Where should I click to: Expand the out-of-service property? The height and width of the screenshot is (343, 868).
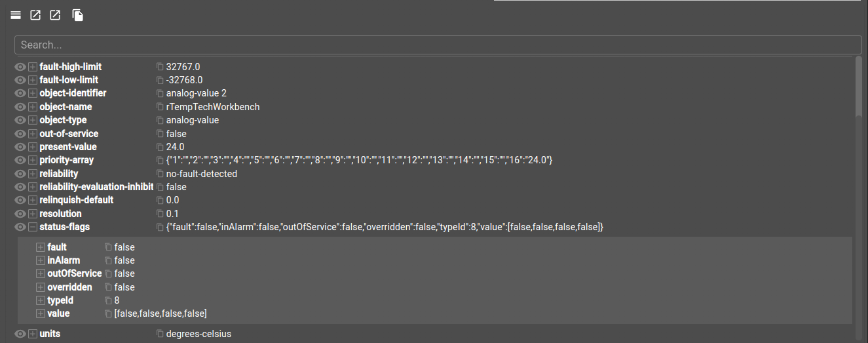[x=33, y=134]
